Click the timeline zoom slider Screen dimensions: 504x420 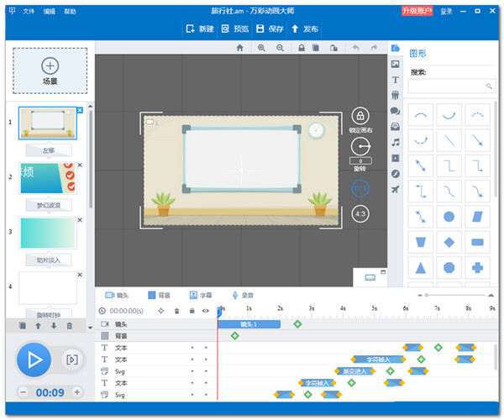pos(452,296)
